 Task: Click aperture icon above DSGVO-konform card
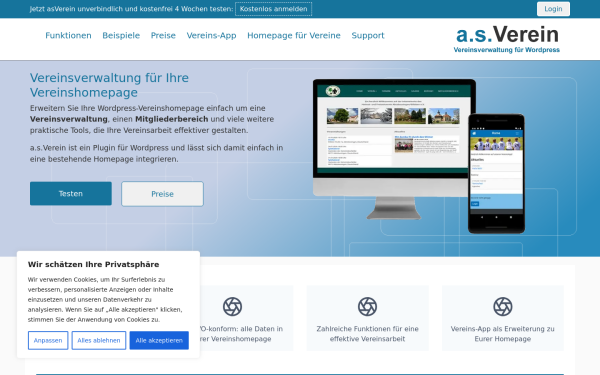pos(232,307)
